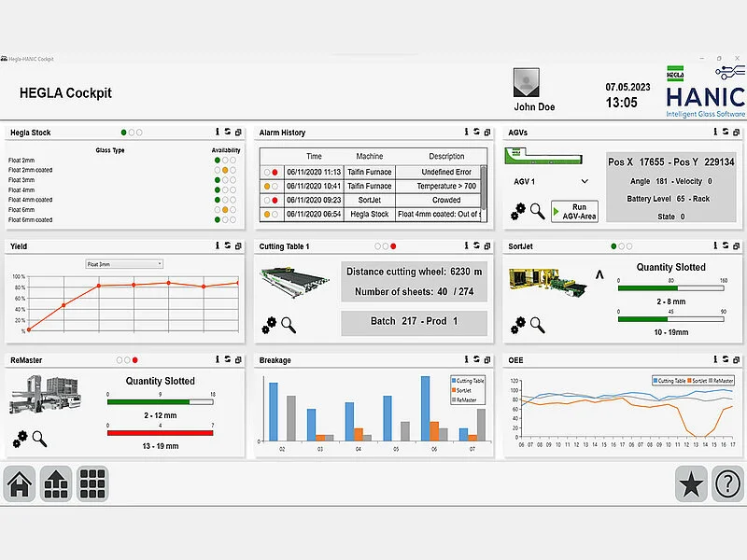Refresh the Hegla Stock panel
This screenshot has height=560, width=747.
228,132
